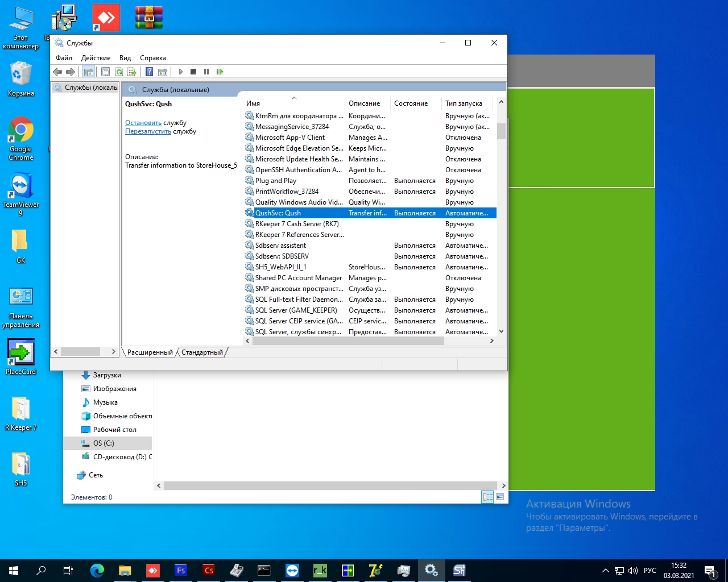728x582 pixels.
Task: Open the Корзина recycle bin icon
Action: 21,80
